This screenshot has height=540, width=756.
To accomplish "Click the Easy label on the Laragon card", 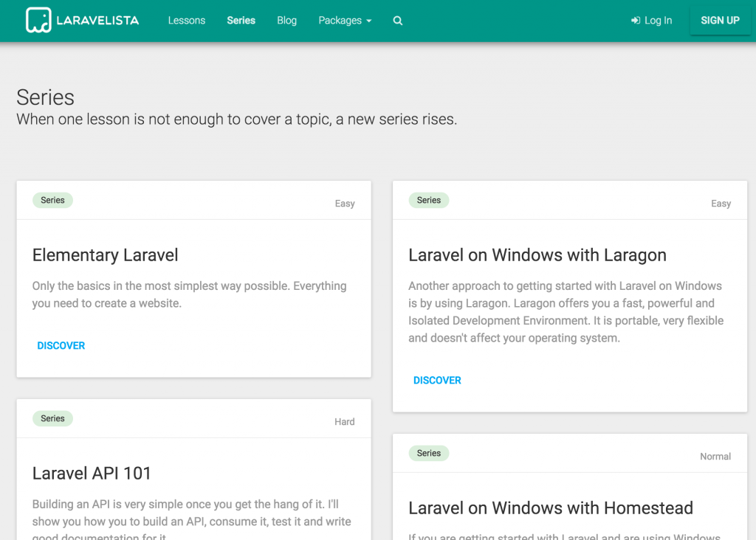I will pyautogui.click(x=721, y=203).
